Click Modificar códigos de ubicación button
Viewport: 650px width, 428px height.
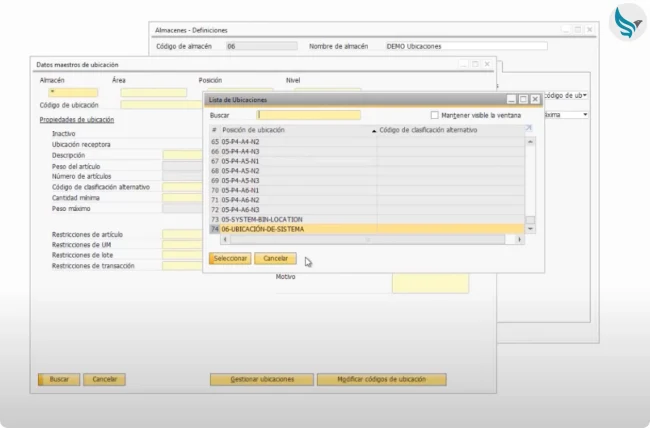coord(382,379)
